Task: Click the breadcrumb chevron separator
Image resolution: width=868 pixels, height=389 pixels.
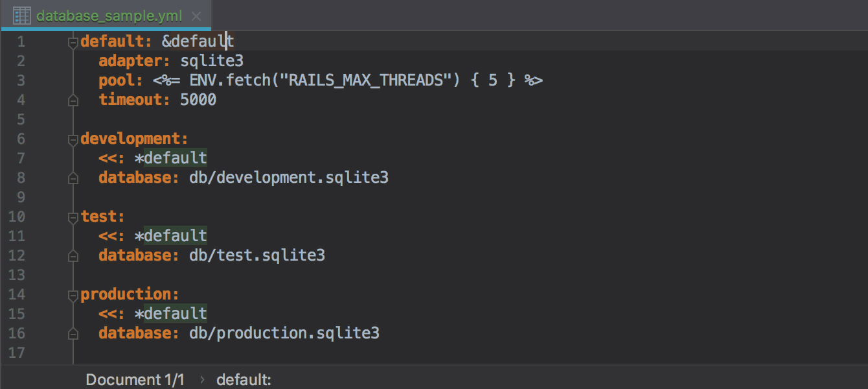Action: coord(201,380)
